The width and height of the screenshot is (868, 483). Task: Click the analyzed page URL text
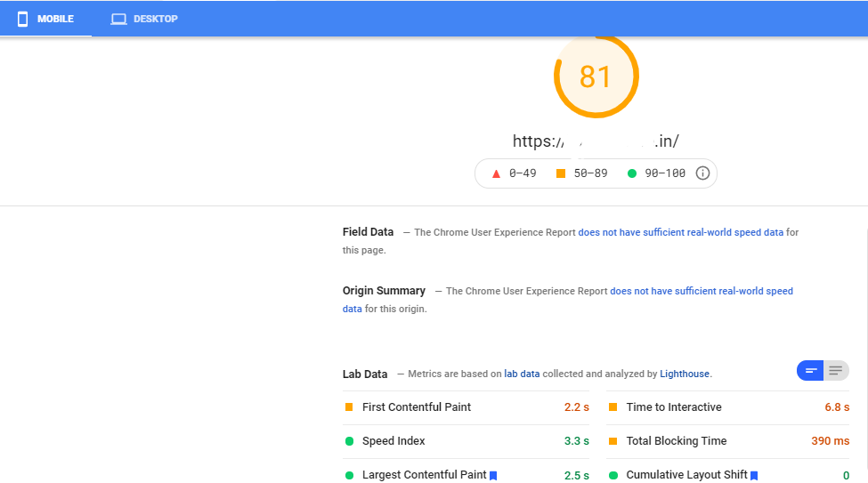596,141
